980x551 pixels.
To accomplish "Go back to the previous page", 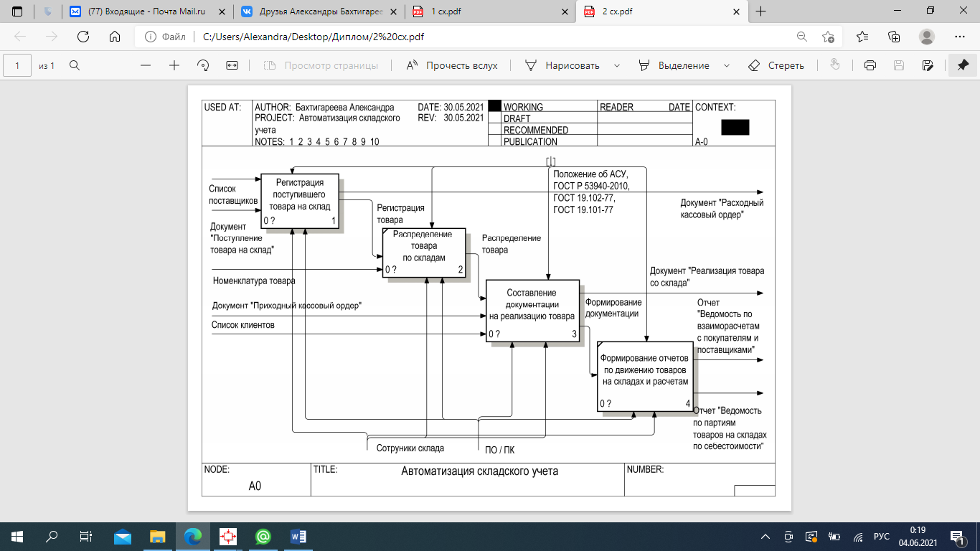I will point(20,37).
